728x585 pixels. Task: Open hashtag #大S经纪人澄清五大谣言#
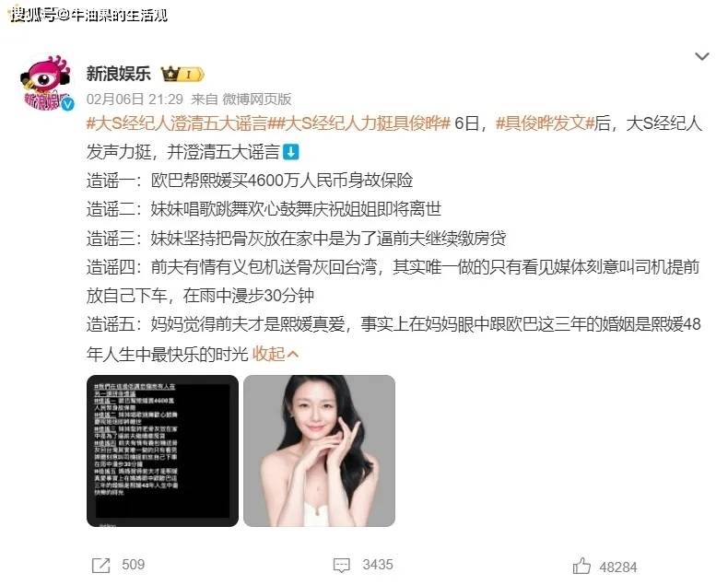179,123
